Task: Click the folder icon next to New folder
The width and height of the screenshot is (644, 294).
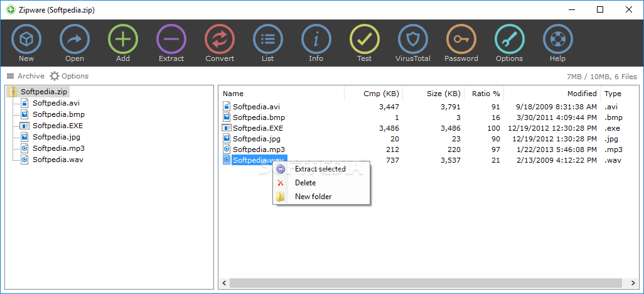Action: (281, 197)
